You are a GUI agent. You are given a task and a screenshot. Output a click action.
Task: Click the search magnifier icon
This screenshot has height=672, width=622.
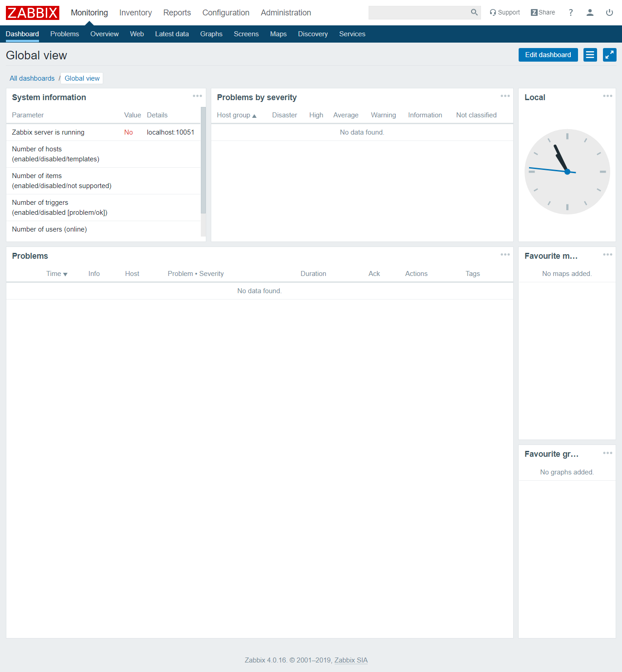click(474, 12)
